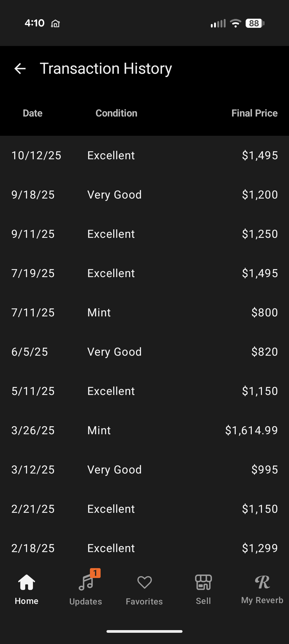
Task: Select the $1,614.99 Mint transaction
Action: (x=144, y=430)
